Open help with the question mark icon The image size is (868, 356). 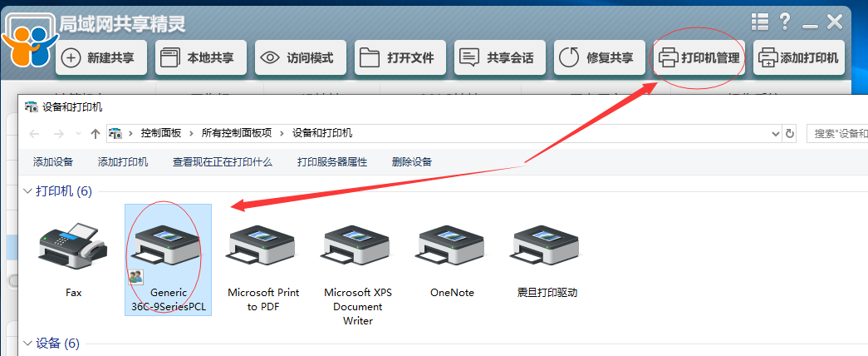[784, 22]
